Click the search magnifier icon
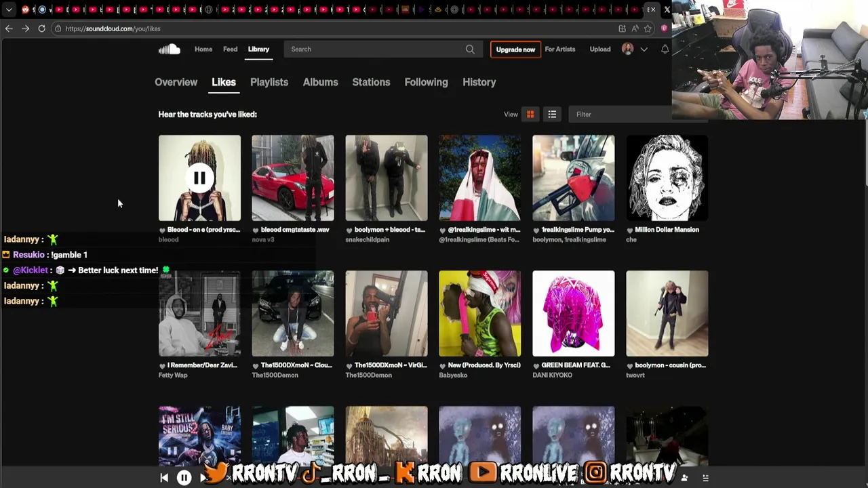 (470, 49)
